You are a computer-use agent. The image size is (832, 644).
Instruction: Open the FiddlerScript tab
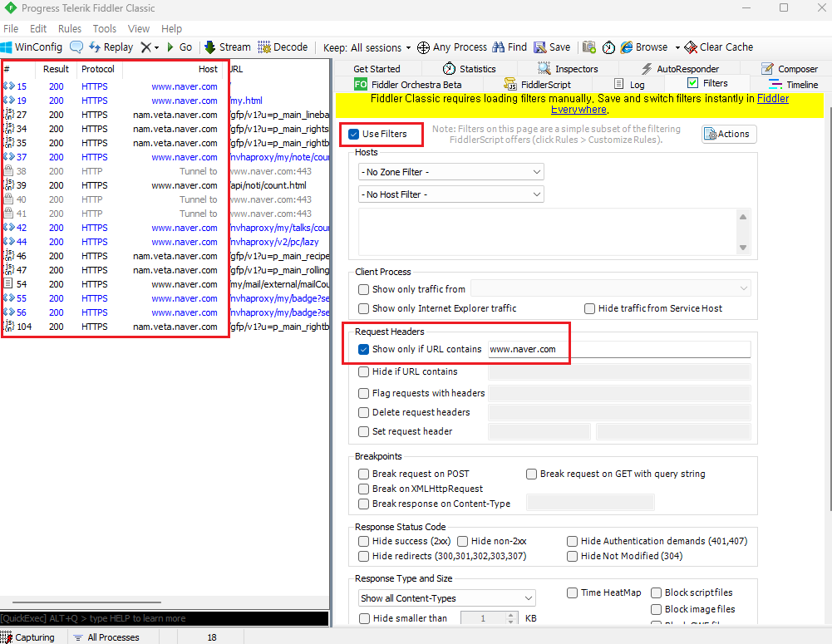(x=538, y=85)
